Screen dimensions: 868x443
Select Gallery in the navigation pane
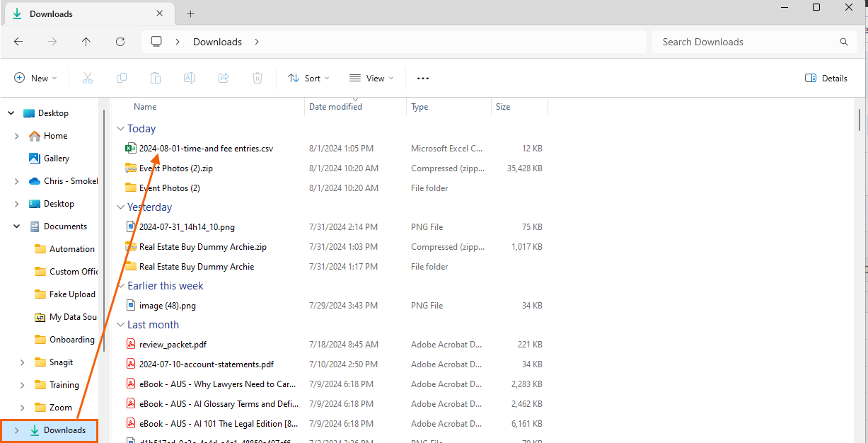[x=49, y=159]
